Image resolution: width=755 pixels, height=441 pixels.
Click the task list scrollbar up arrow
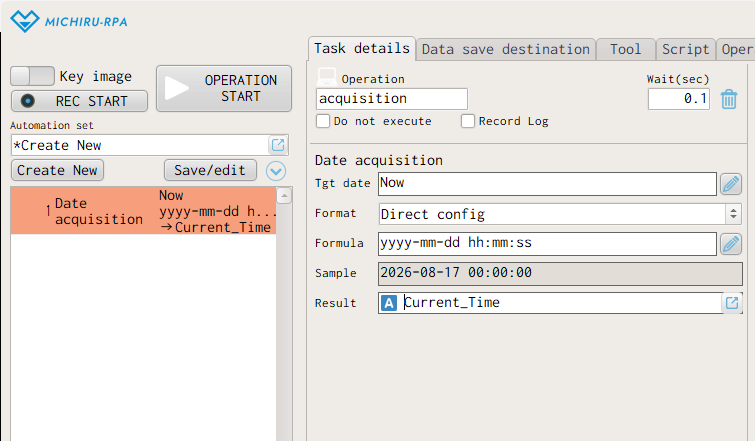pyautogui.click(x=284, y=196)
